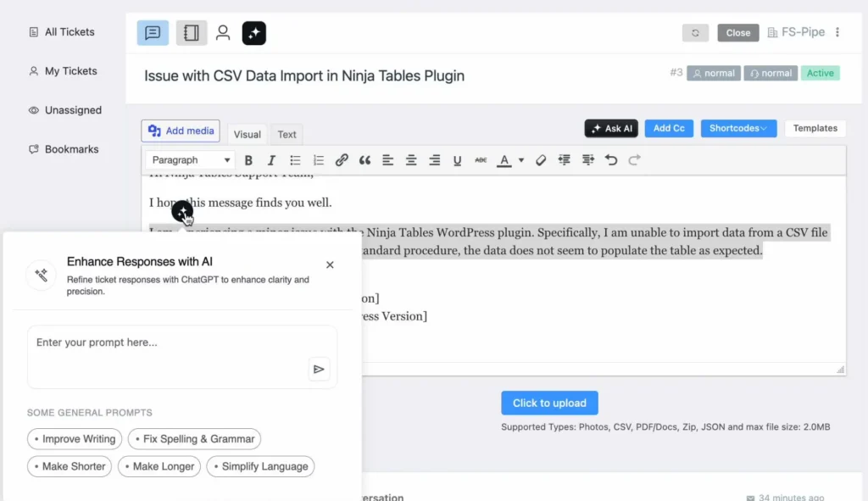Redo the last edit
Viewport: 868px width, 501px height.
click(634, 160)
